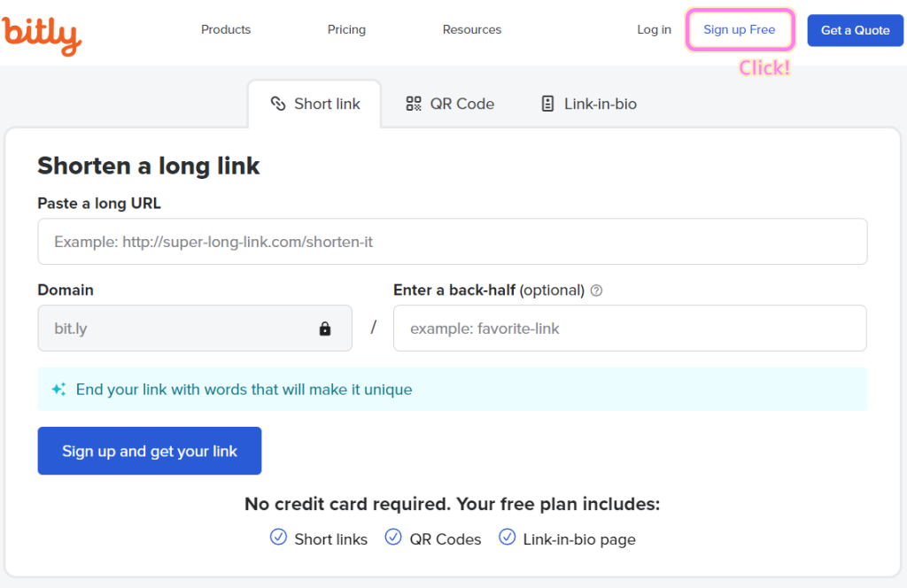Click the Link-in-bio phone icon

click(547, 104)
